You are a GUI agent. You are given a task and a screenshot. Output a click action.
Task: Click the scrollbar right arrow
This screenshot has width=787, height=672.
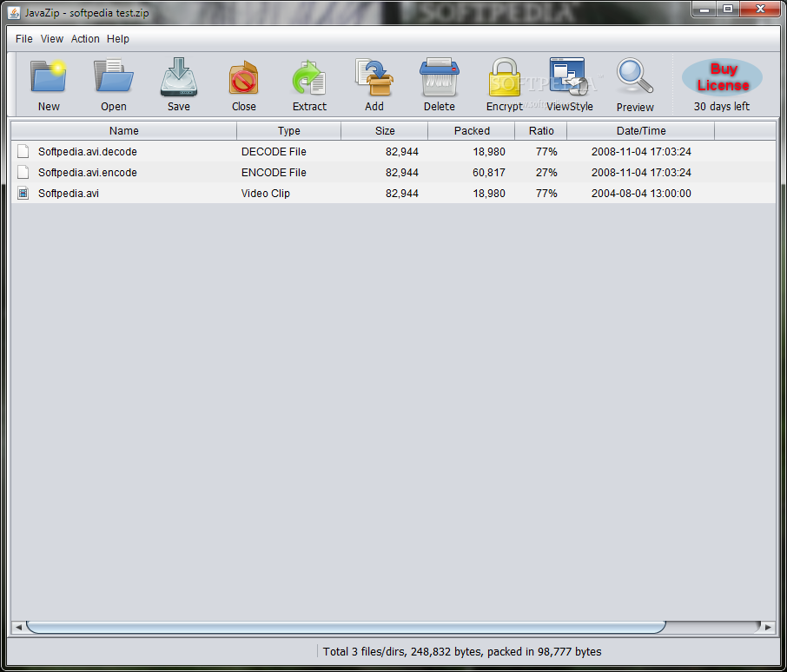pos(768,627)
